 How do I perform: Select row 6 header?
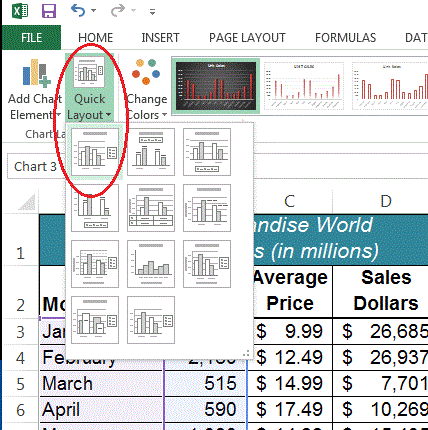point(20,409)
